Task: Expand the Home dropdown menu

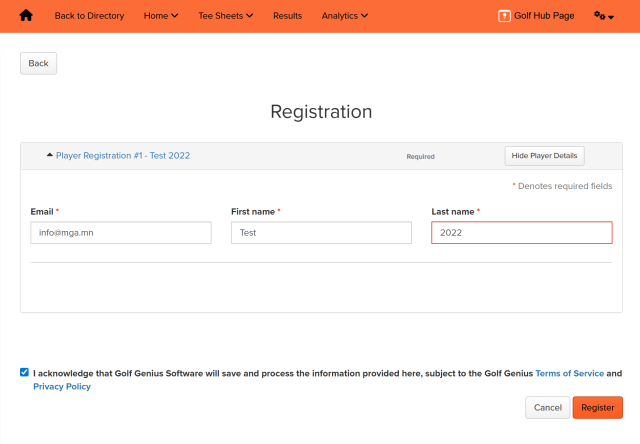Action: 161,16
